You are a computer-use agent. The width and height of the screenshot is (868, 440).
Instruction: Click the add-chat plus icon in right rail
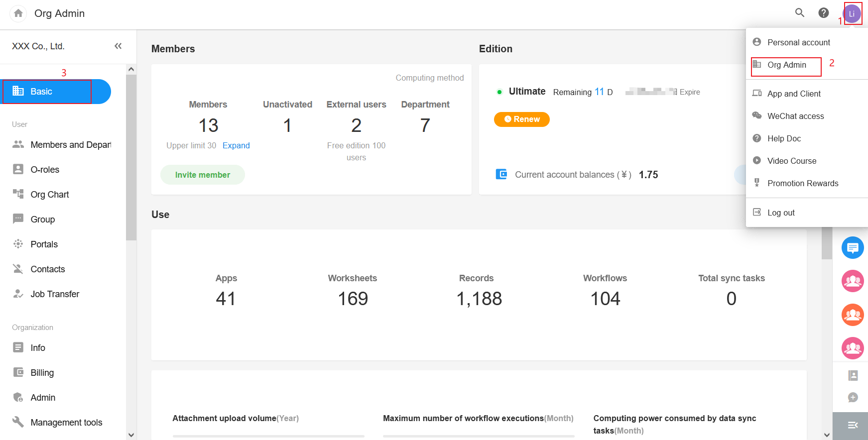(853, 397)
